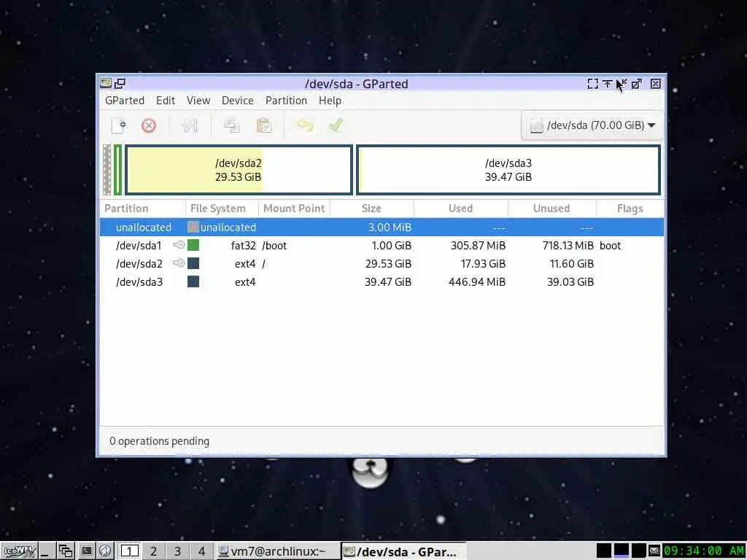Switch to workspace 3
Image resolution: width=747 pixels, height=560 pixels.
177,551
